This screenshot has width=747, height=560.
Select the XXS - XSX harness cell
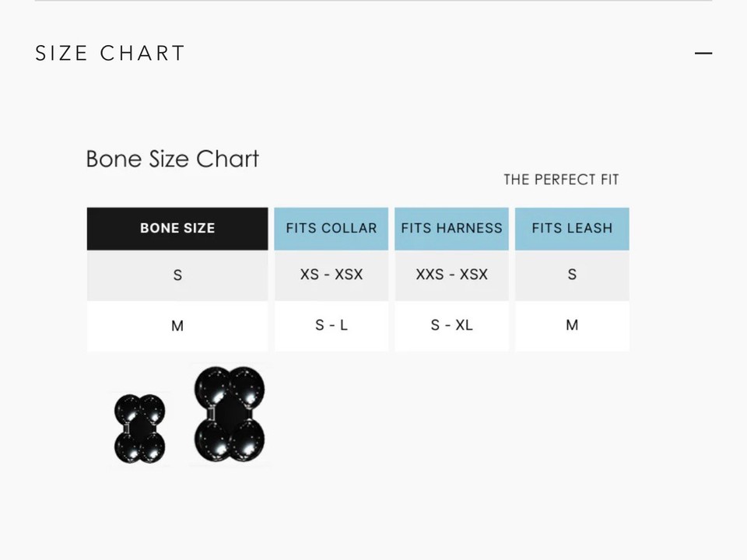[x=451, y=275]
